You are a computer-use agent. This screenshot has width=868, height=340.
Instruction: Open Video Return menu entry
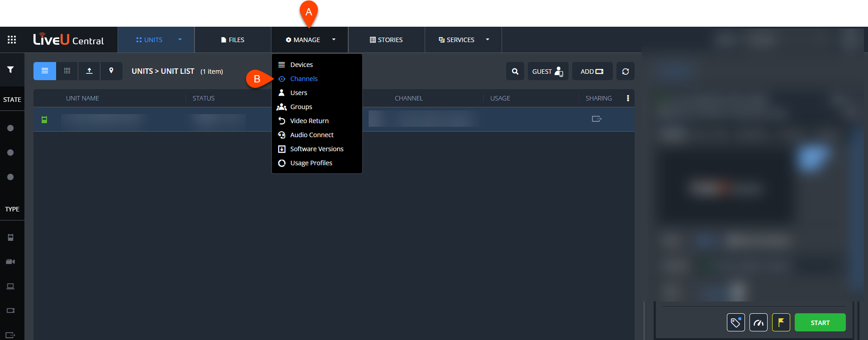tap(317, 121)
